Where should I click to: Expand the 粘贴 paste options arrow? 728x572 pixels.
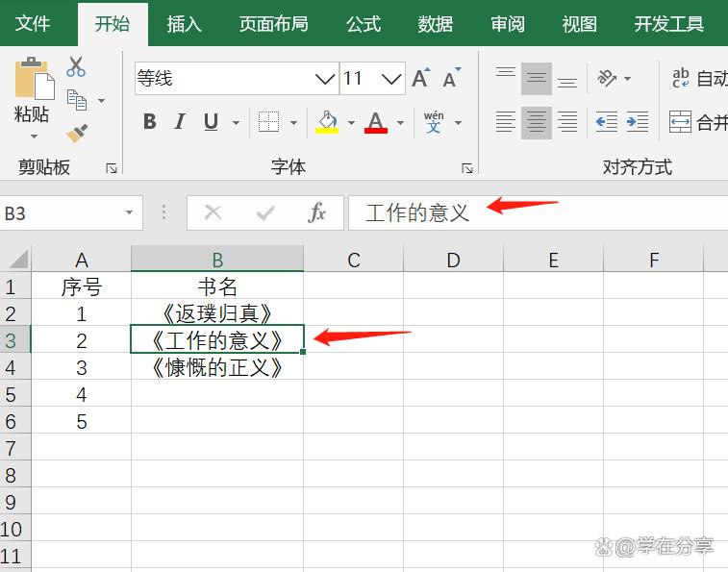(34, 137)
